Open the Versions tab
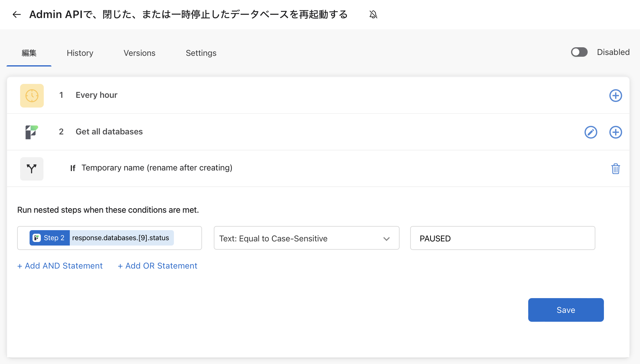Image resolution: width=640 pixels, height=364 pixels. [x=139, y=53]
